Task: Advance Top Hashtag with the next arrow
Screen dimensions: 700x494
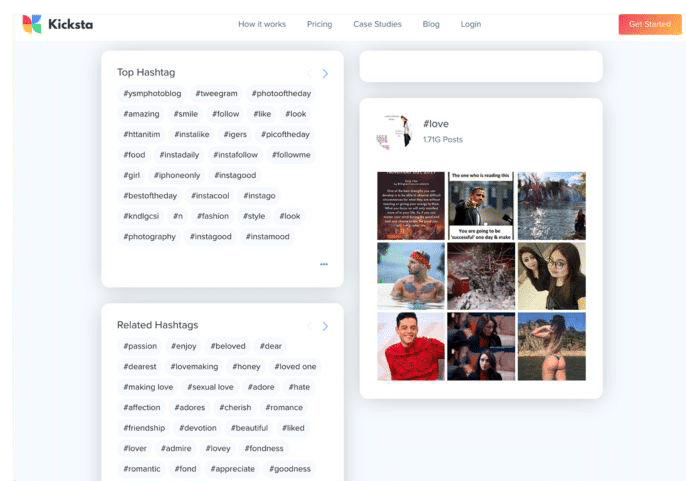Action: [325, 73]
